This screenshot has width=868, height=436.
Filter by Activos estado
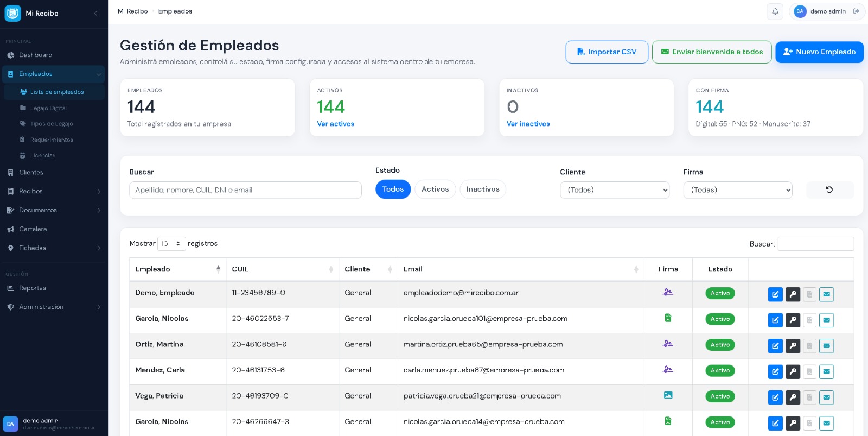coord(435,189)
